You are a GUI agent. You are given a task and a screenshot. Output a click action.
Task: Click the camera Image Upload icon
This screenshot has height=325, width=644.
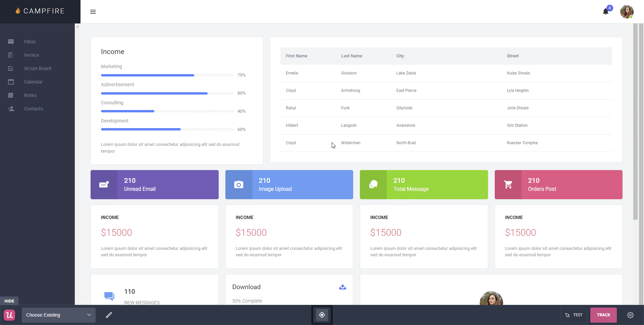click(x=238, y=185)
